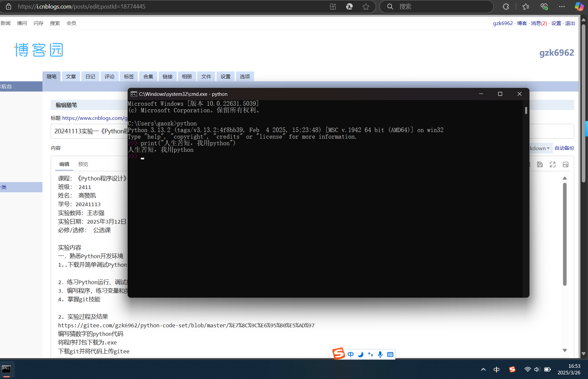The image size is (588, 379).
Task: Switch to the 编辑 editor tab
Action: (64, 164)
